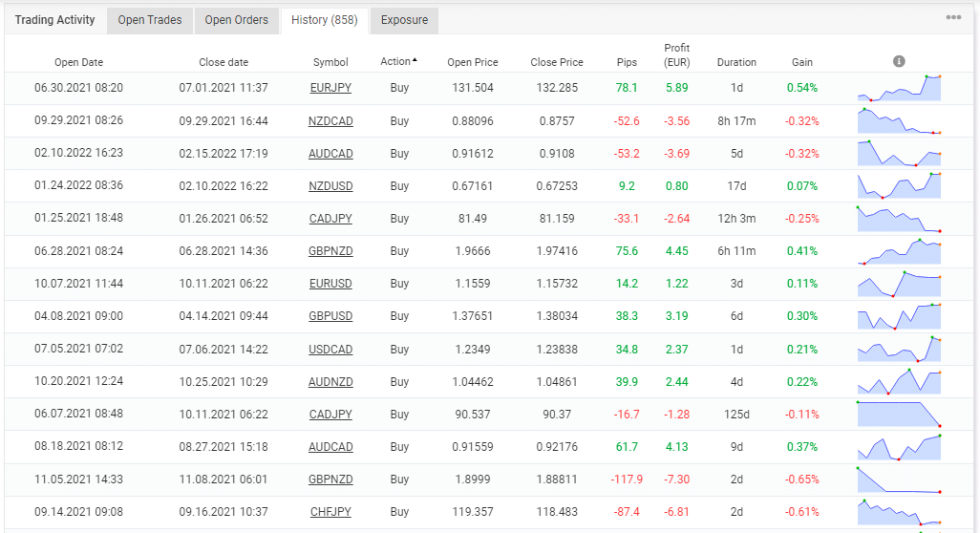Open the GBPUSD symbol link
The height and width of the screenshot is (533, 980).
click(x=330, y=316)
